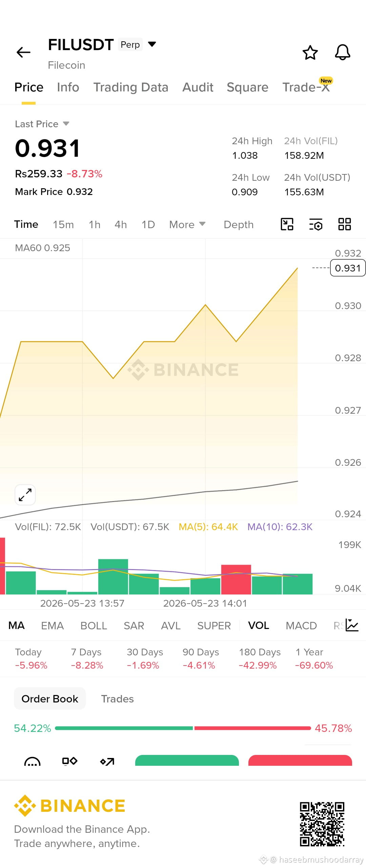Click the 24h Low value 0.909
366x868 pixels.
click(x=245, y=192)
